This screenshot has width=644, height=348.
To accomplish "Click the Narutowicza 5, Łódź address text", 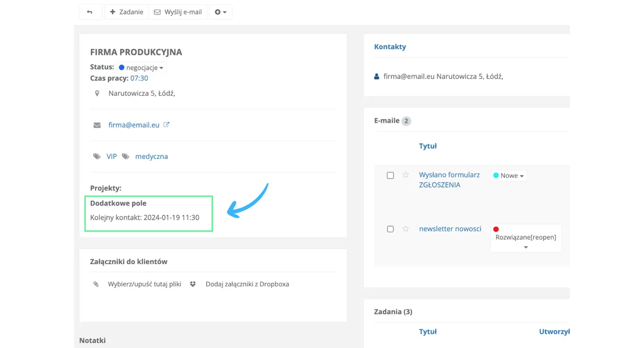I will tap(142, 93).
